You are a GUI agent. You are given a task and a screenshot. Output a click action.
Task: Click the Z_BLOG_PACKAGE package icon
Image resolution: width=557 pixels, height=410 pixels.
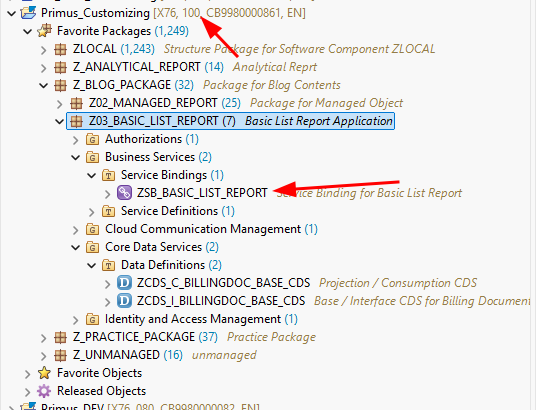click(60, 85)
